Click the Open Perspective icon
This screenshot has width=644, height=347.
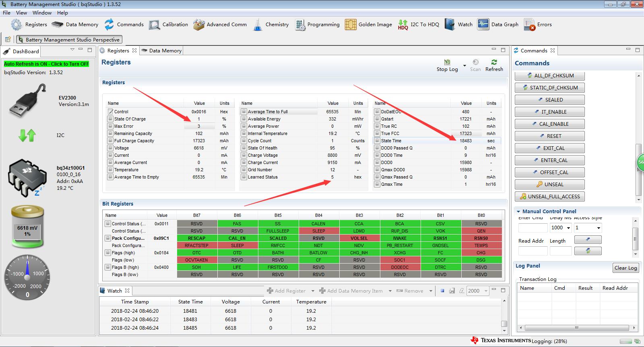[8, 39]
